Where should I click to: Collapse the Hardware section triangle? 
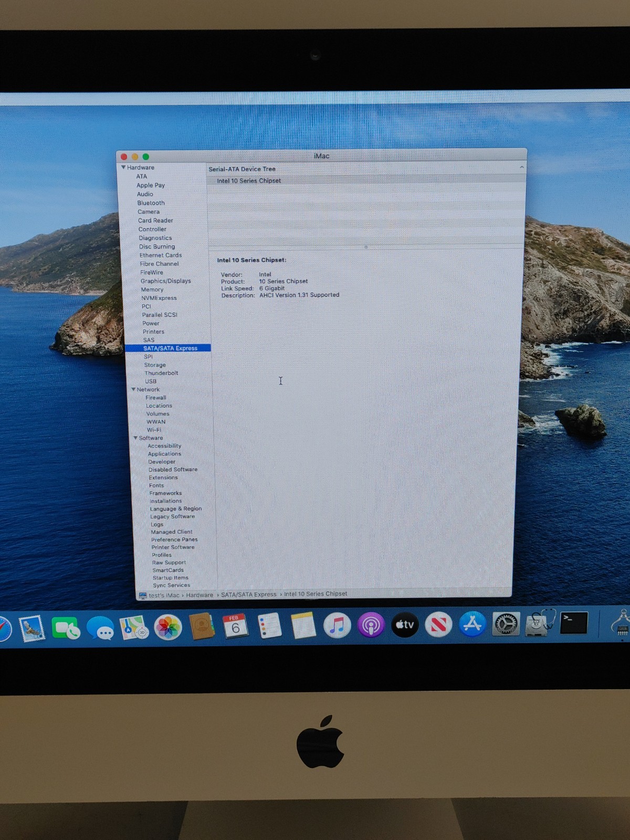[123, 168]
